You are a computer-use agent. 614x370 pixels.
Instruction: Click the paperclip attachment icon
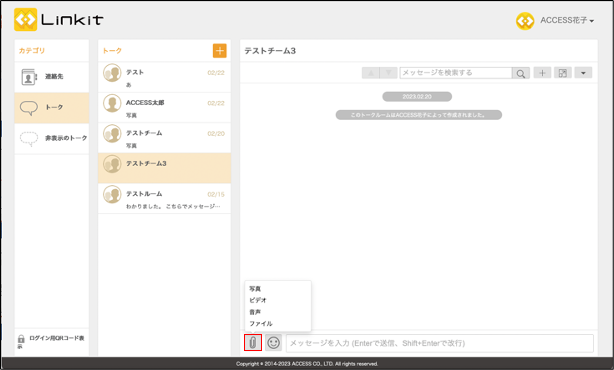click(253, 343)
